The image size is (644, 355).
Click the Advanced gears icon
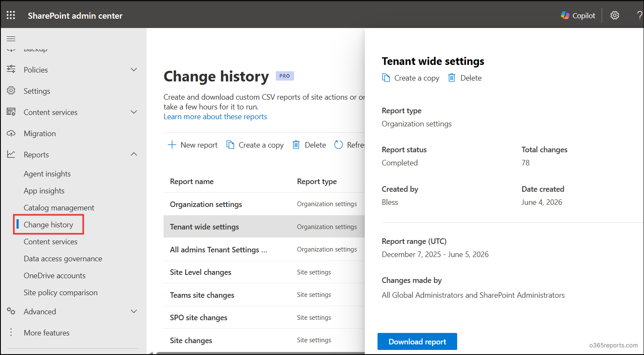(x=11, y=311)
